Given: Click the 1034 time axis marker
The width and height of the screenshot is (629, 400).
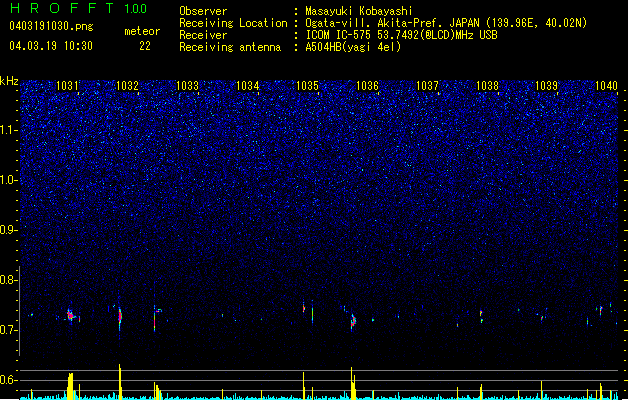Looking at the screenshot, I should coord(248,86).
